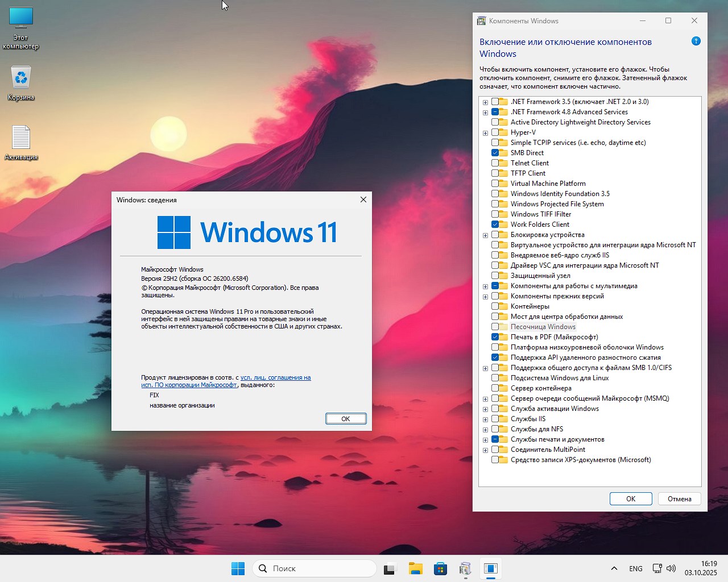Click the blue help question mark icon

click(696, 41)
